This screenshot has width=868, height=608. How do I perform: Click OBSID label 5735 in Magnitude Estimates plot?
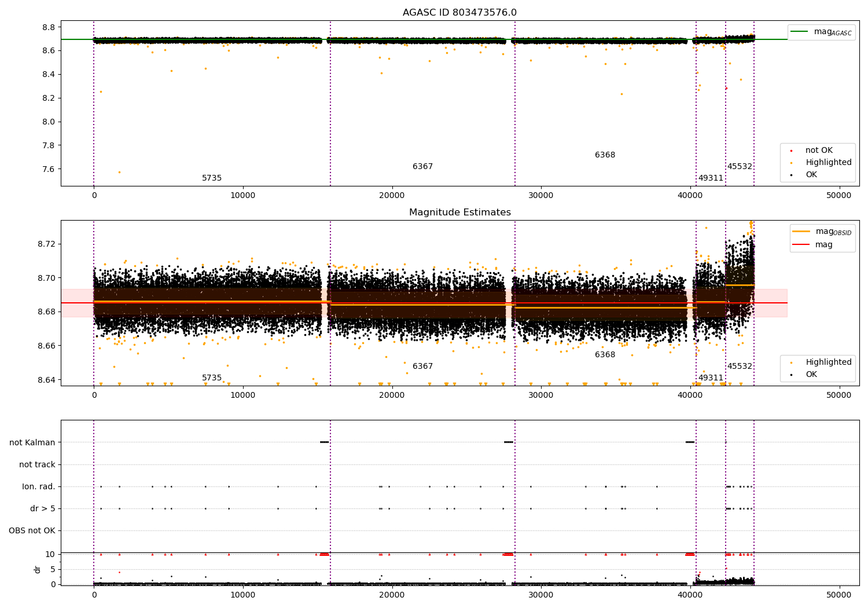(x=212, y=378)
